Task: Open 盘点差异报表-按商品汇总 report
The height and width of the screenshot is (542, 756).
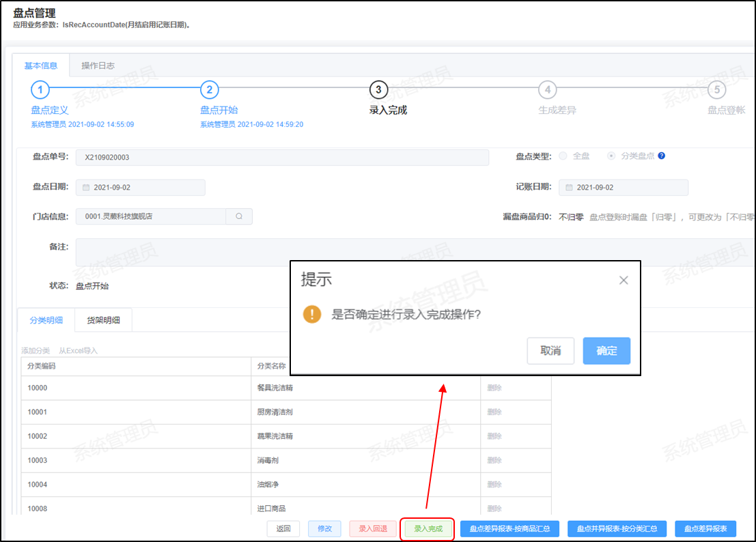Action: (509, 528)
